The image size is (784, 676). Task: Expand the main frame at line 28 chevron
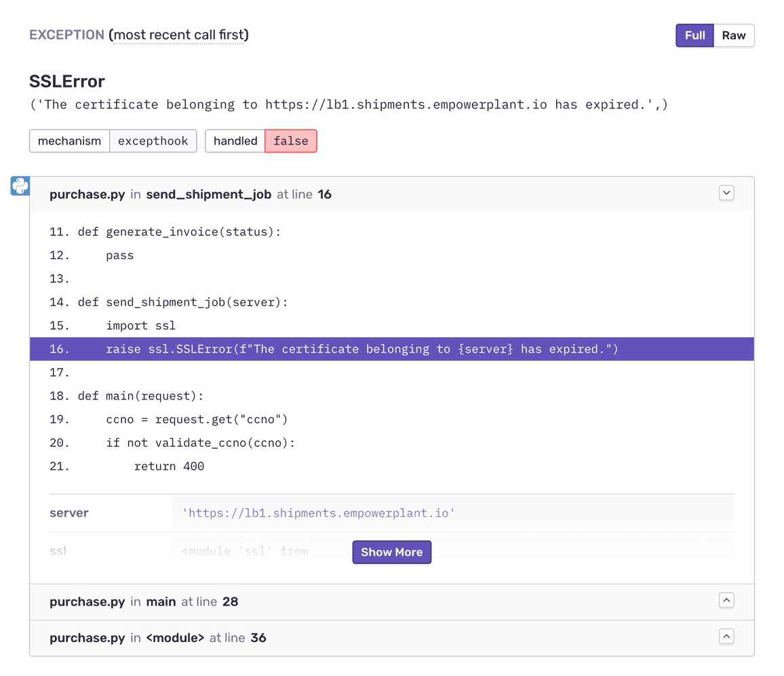(726, 600)
